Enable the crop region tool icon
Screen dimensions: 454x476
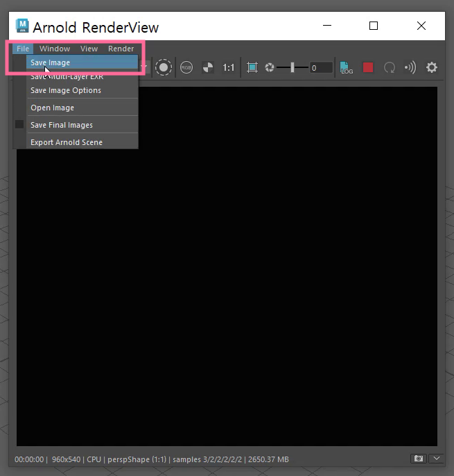point(252,67)
